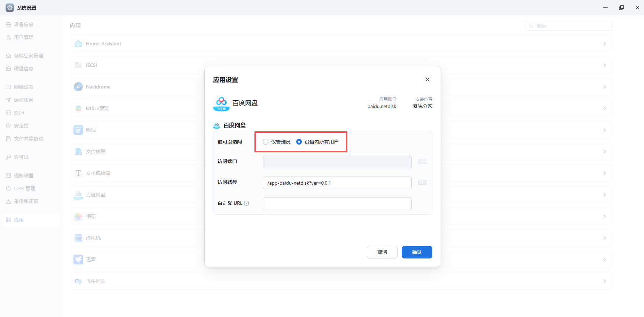Click the Navidrome app icon
This screenshot has width=644, height=317.
coord(78,87)
